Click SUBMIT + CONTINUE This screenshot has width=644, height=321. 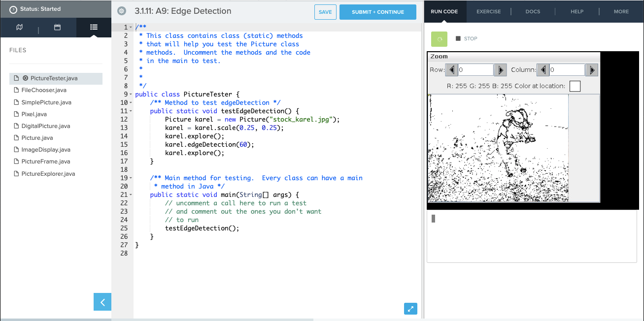tap(377, 11)
